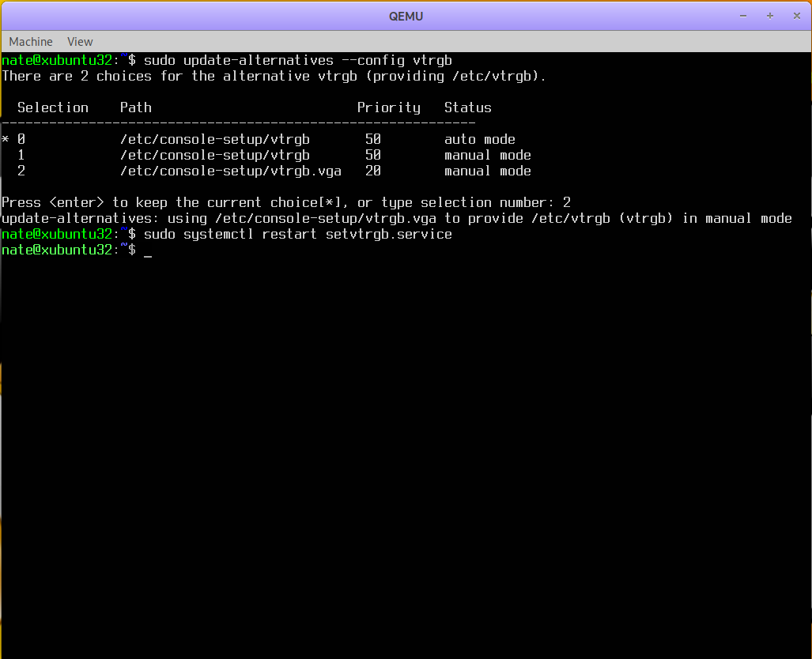Click the priority value 20
This screenshot has height=659, width=812.
click(x=372, y=171)
